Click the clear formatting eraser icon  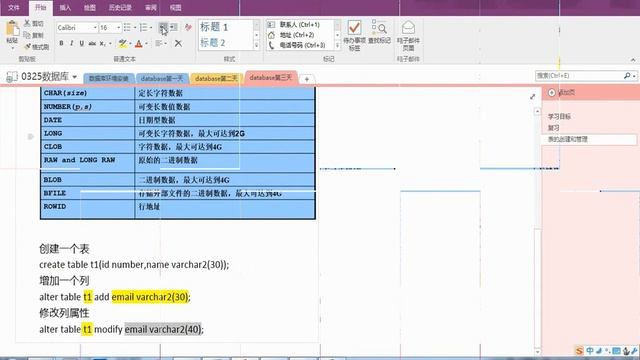[x=188, y=27]
